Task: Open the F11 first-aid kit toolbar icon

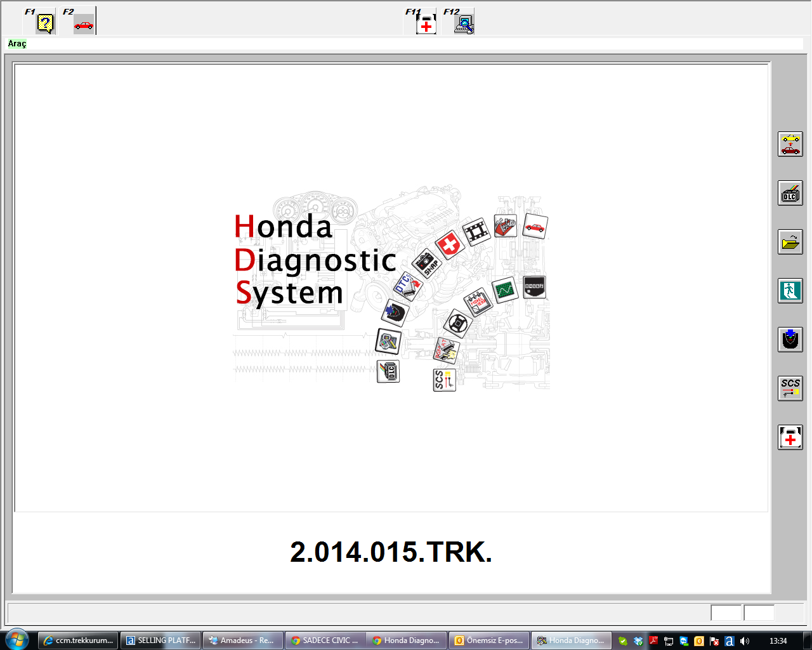Action: 426,24
